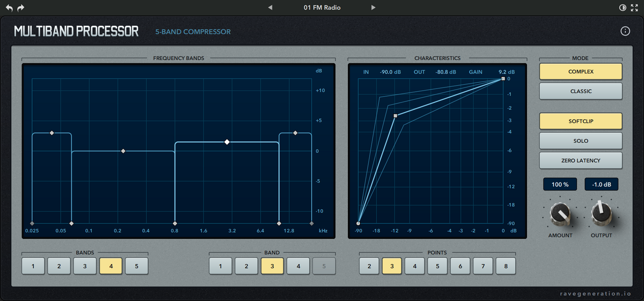Set number of bands to 3
644x301 pixels.
[85, 266]
